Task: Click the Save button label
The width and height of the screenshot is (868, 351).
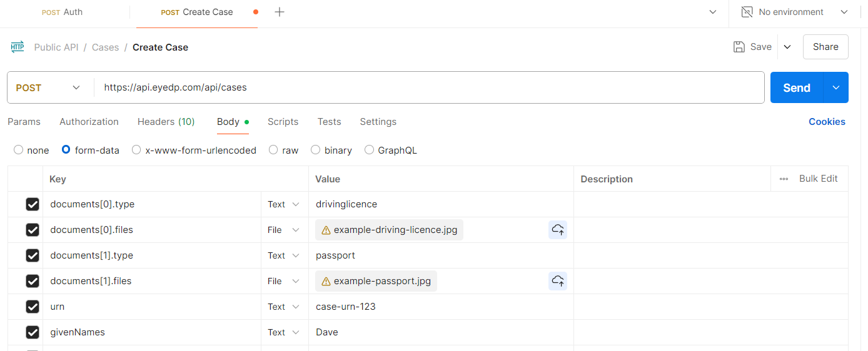Action: coord(761,47)
